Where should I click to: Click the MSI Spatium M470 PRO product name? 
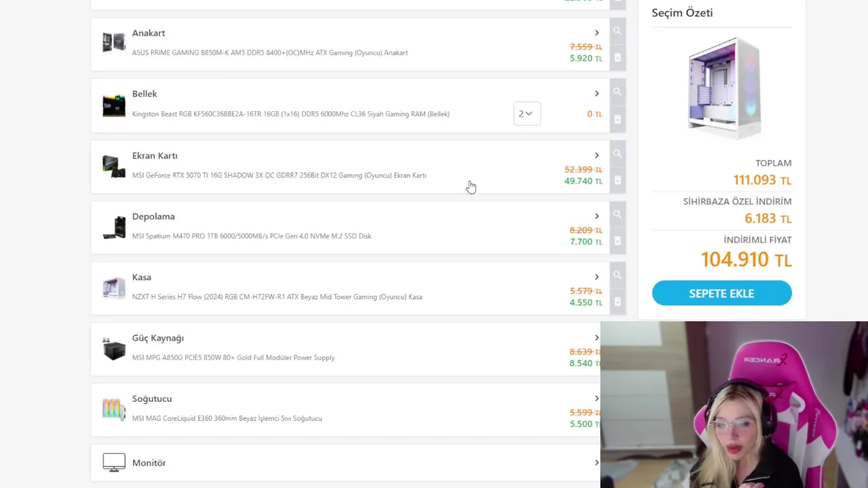(x=252, y=236)
